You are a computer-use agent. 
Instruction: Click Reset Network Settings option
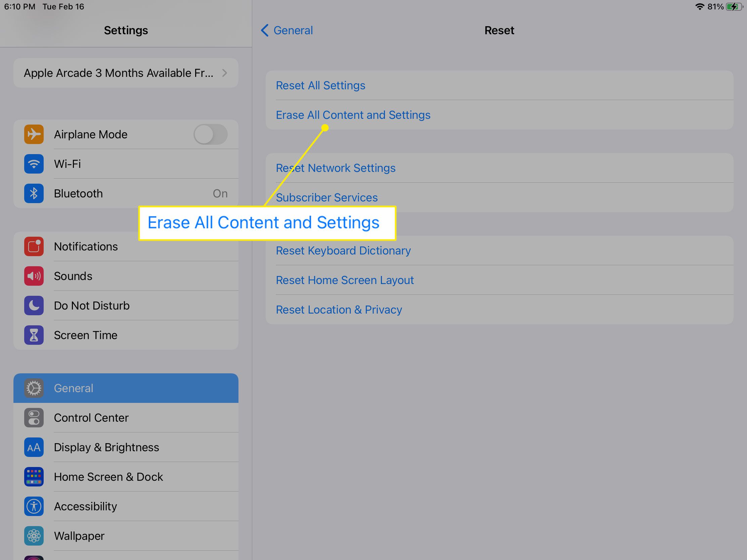pyautogui.click(x=336, y=168)
